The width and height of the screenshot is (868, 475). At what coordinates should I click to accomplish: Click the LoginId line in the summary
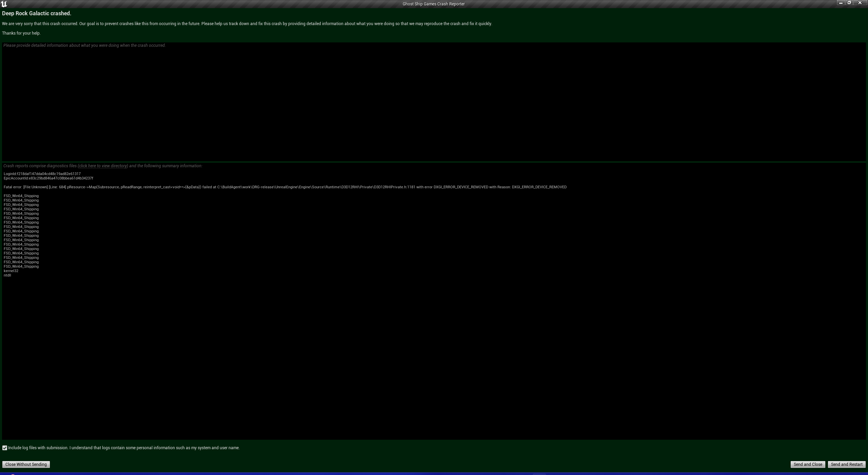pyautogui.click(x=42, y=174)
